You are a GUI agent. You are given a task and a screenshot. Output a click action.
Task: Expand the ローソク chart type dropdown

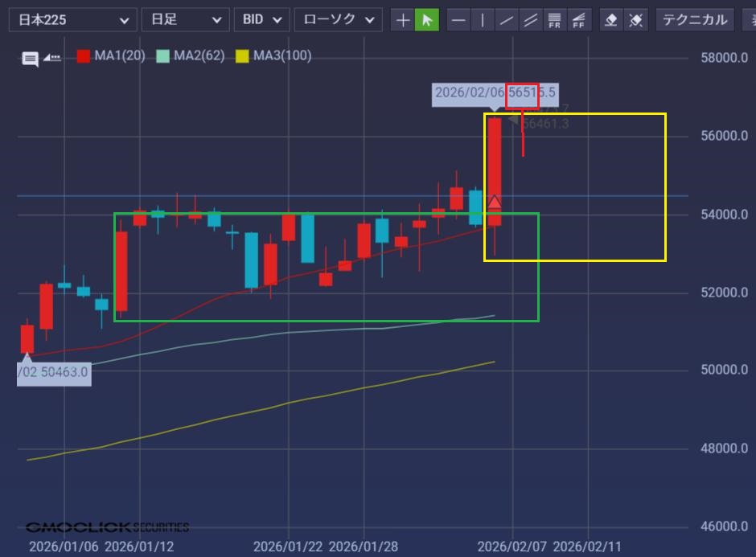337,19
